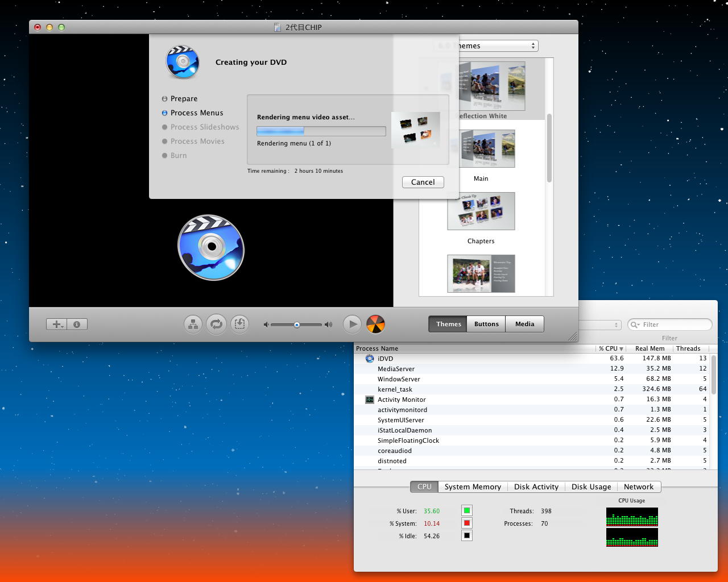Click the add (+) button in iDVD toolbar
This screenshot has width=728, height=582.
click(56, 325)
